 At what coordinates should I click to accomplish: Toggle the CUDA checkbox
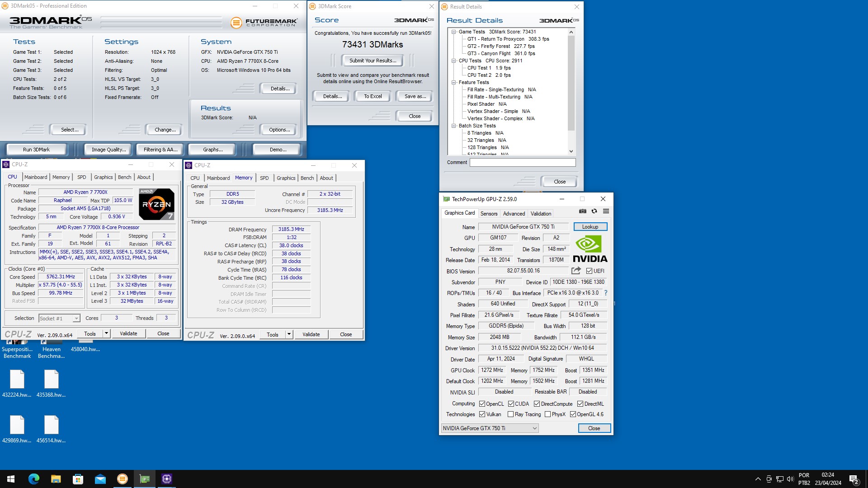coord(511,404)
